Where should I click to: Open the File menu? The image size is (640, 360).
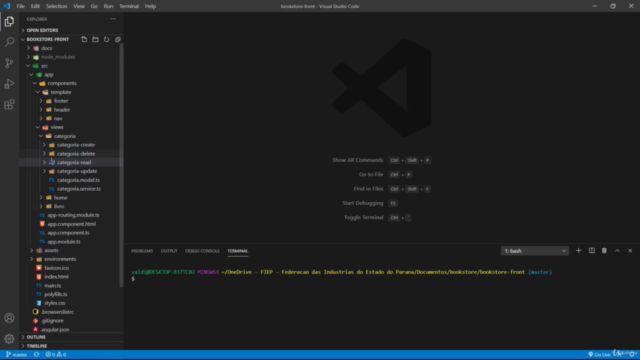pos(20,6)
